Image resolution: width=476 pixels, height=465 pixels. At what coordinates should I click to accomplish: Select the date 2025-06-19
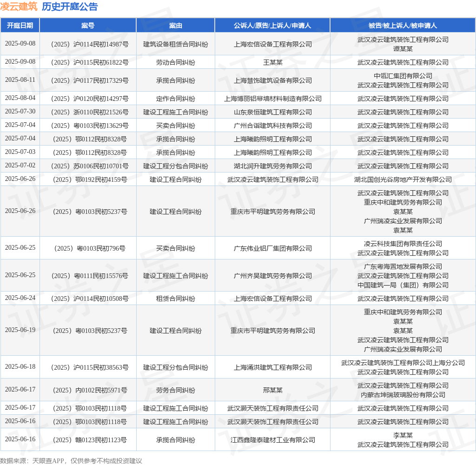point(20,330)
